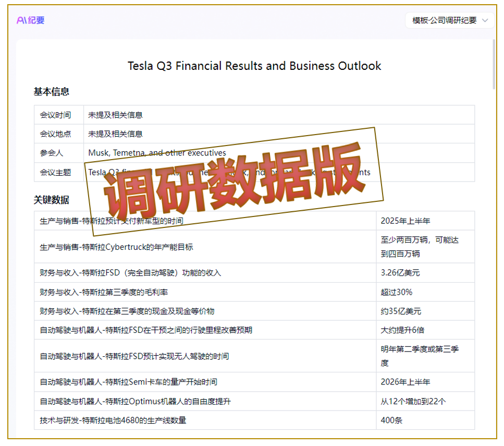This screenshot has height=446, width=504.
Task: Click the AI纪要 logo
Action: 31,20
